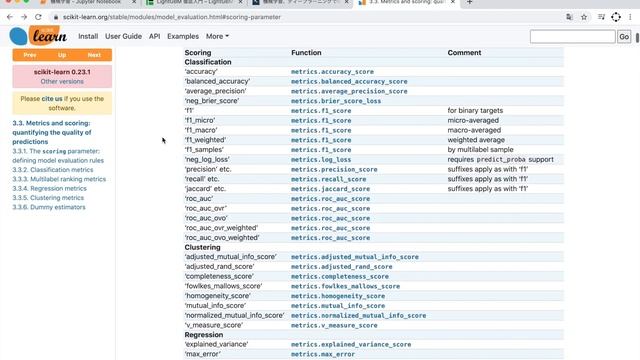Click the Go search button

pos(624,37)
